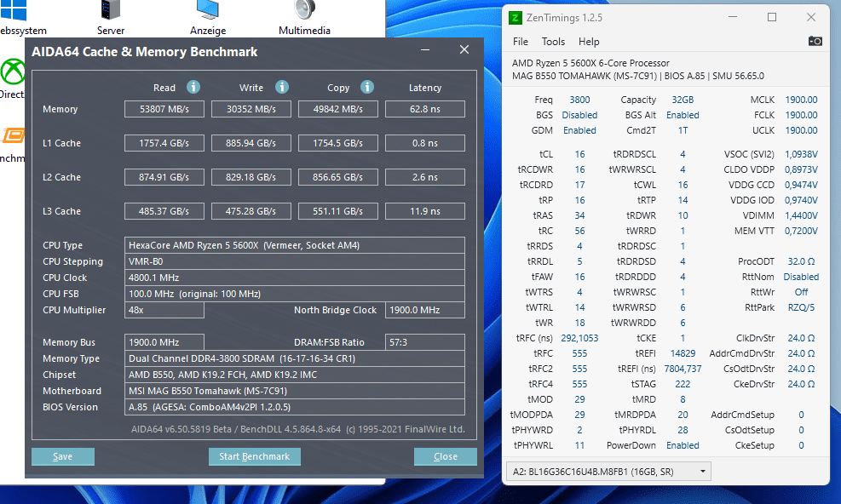This screenshot has height=504, width=841.
Task: Click the VSOC (SVI2) value 1,0938V
Action: click(x=801, y=154)
